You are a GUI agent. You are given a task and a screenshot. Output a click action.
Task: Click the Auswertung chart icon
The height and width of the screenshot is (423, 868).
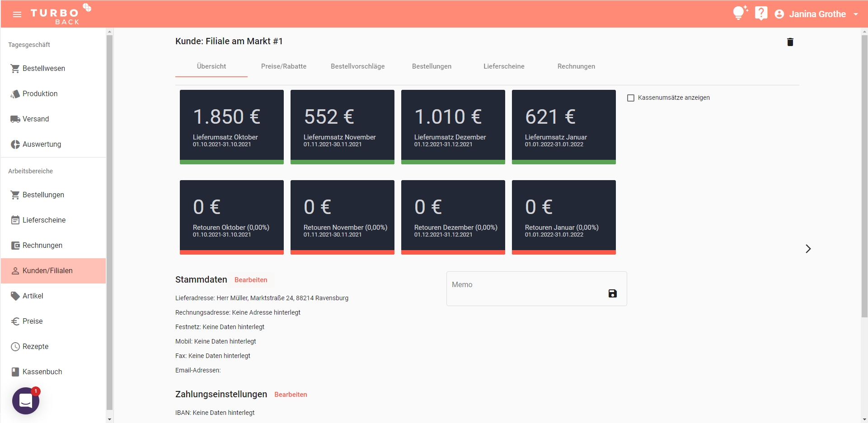coord(15,144)
